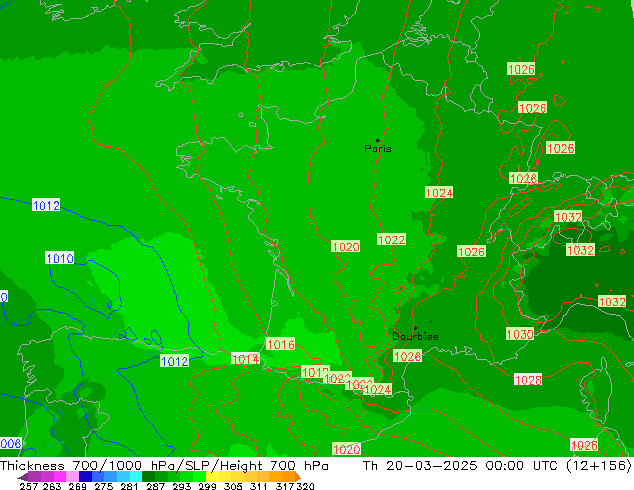Viewport: 634px width, 490px height.
Task: Pick the cyan swatch above 281
Action: (x=136, y=476)
